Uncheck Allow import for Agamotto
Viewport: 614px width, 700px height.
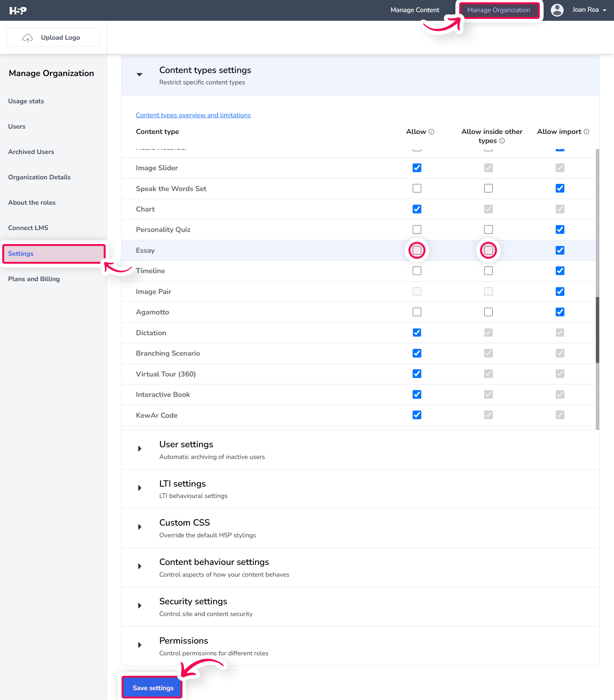coord(560,312)
